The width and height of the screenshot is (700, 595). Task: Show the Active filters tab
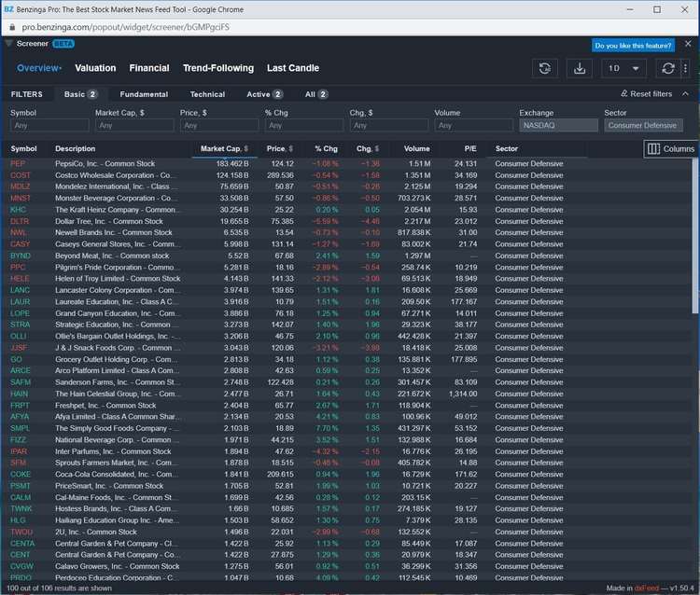coord(264,94)
